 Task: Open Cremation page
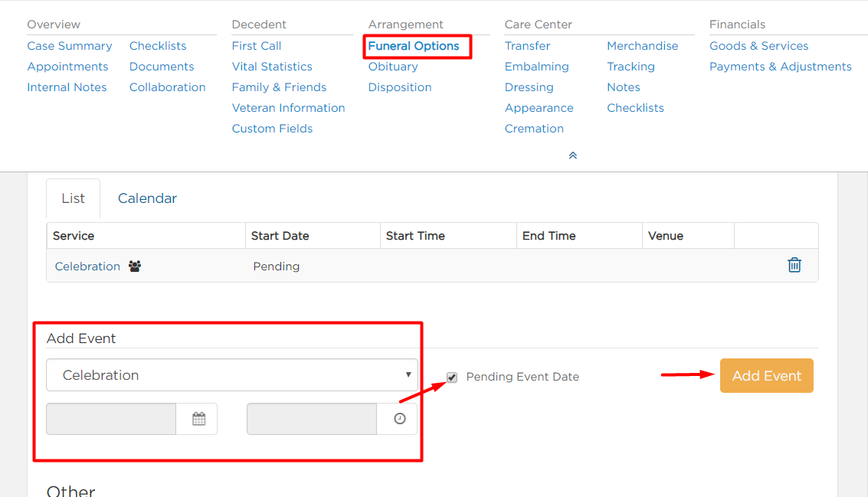pos(534,129)
